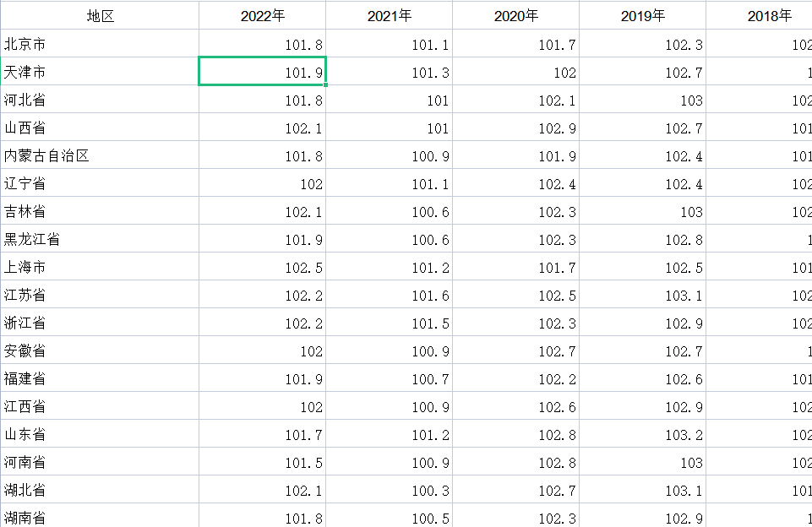Click 上海市's 2022年 value 102.5
Image resolution: width=812 pixels, height=527 pixels.
(262, 268)
